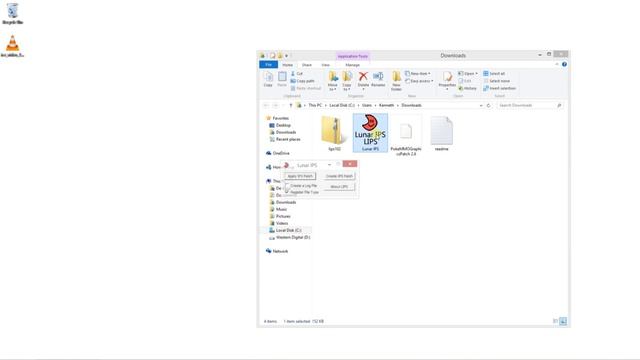The height and width of the screenshot is (360, 640).
Task: Click the Help question mark icon
Action: [x=564, y=64]
